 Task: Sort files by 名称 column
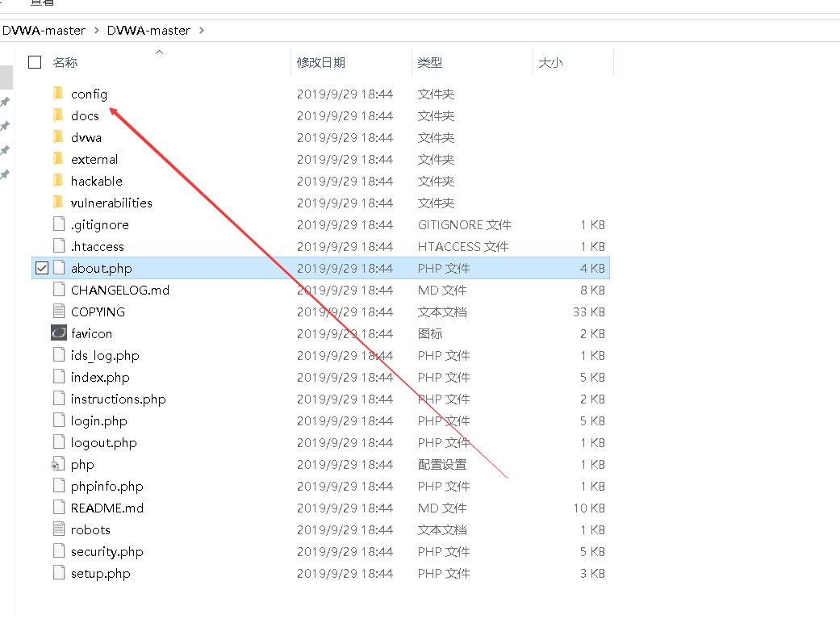coord(65,63)
